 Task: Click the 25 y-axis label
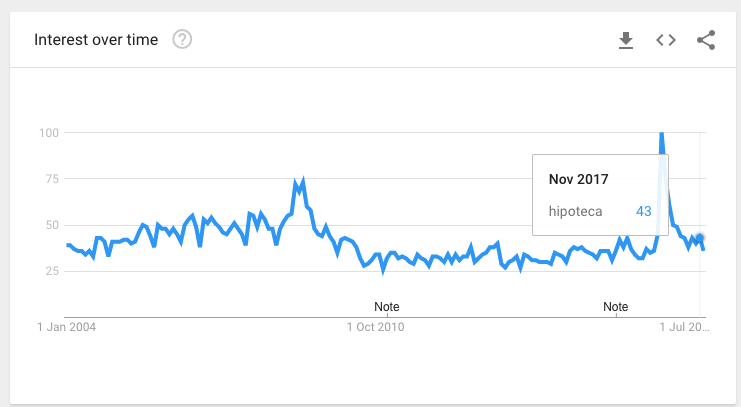[52, 271]
